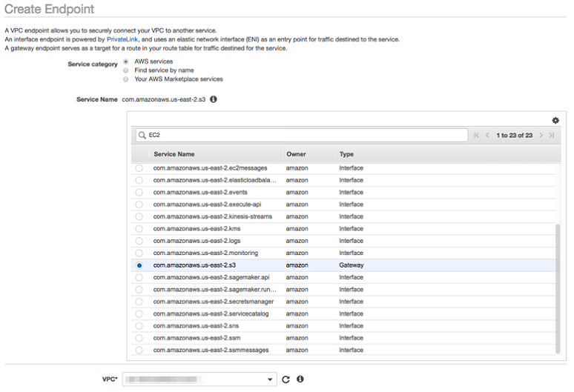Viewport: 574px width, 392px height.
Task: Select the kms service radio
Action: [139, 228]
